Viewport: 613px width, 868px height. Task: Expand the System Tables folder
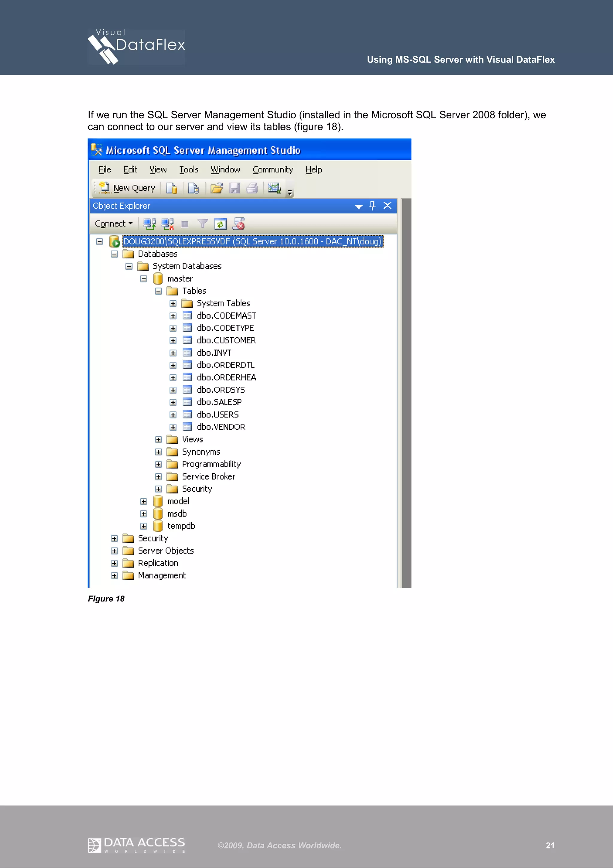(x=173, y=304)
